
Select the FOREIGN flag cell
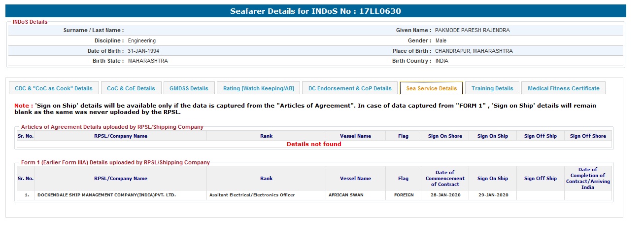point(404,195)
